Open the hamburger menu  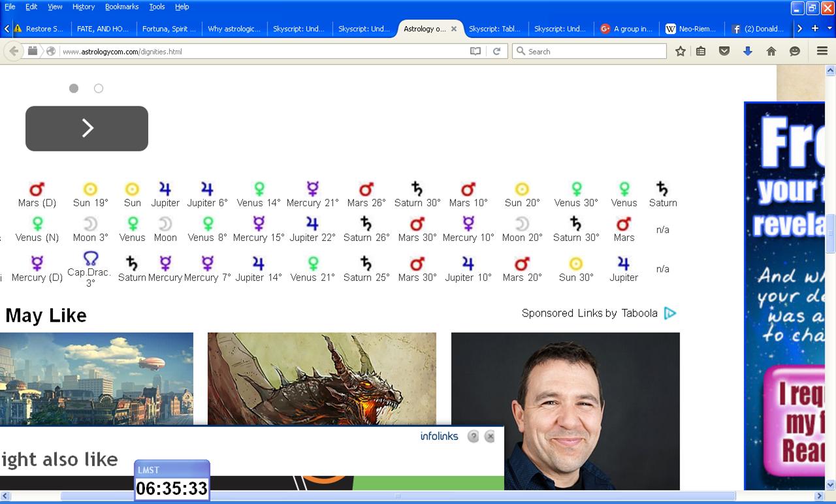[x=822, y=51]
